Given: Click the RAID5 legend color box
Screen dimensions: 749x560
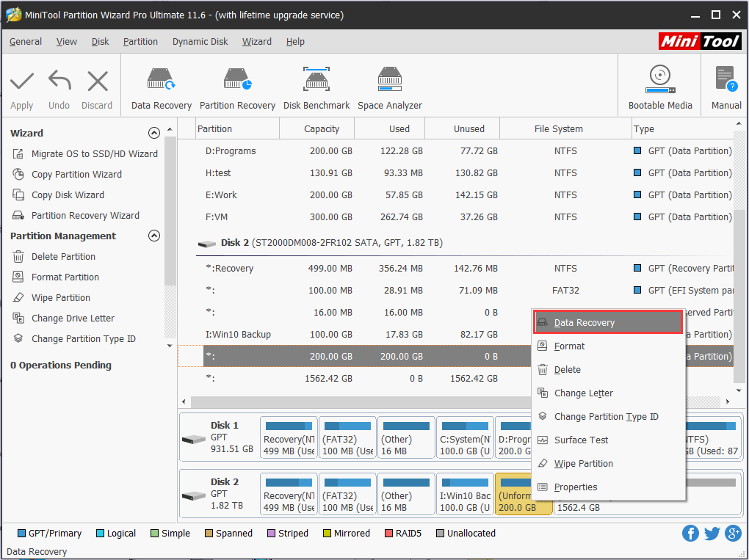Looking at the screenshot, I should pyautogui.click(x=388, y=534).
